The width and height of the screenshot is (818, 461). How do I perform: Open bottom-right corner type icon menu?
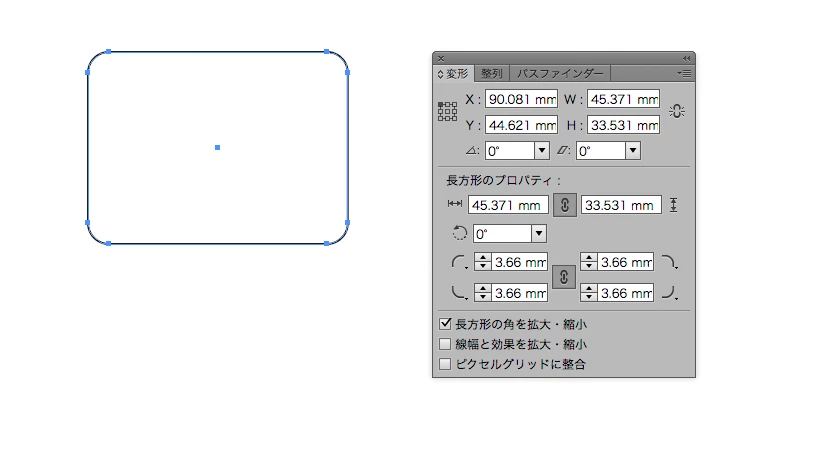(x=670, y=293)
